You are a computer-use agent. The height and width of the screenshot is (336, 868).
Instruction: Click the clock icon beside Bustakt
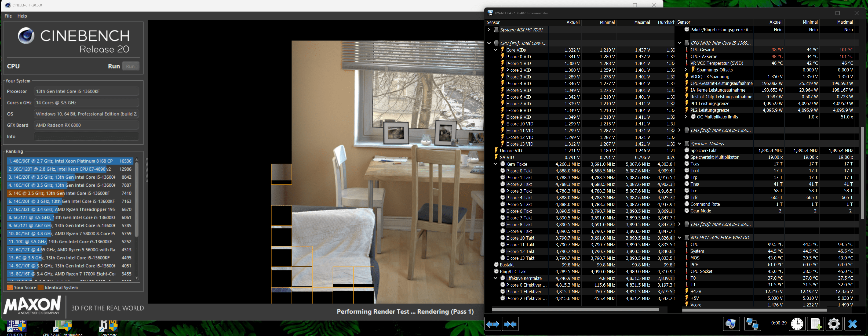click(496, 265)
